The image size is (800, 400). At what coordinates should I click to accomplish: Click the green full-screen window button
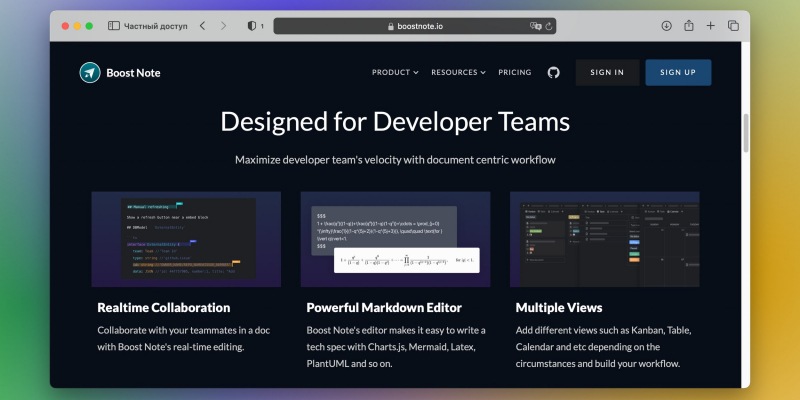click(x=89, y=26)
